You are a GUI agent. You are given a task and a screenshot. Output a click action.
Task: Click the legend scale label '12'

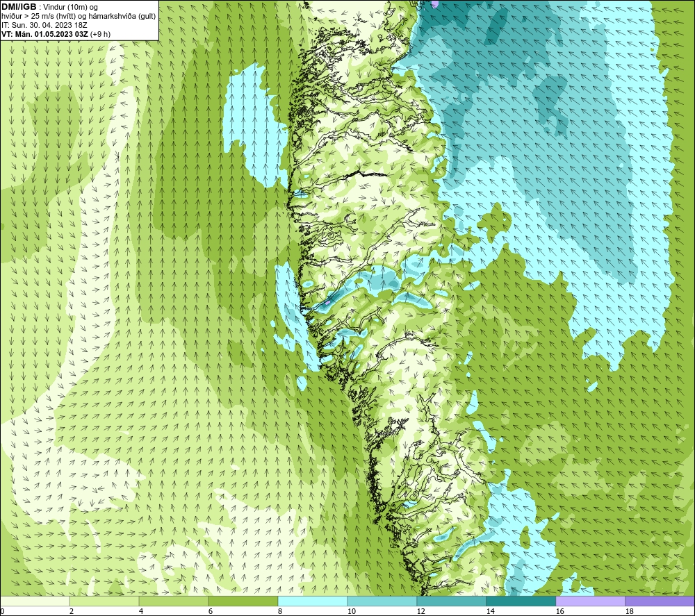[420, 611]
